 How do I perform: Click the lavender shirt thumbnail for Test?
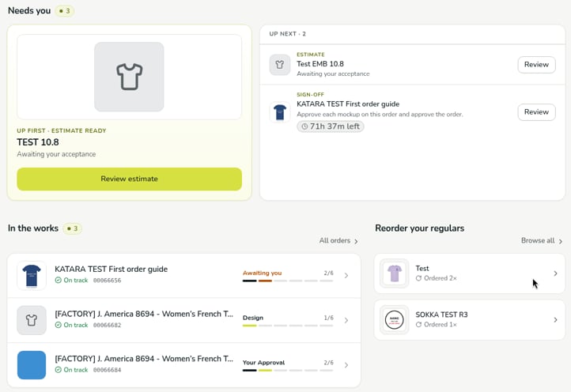[395, 273]
